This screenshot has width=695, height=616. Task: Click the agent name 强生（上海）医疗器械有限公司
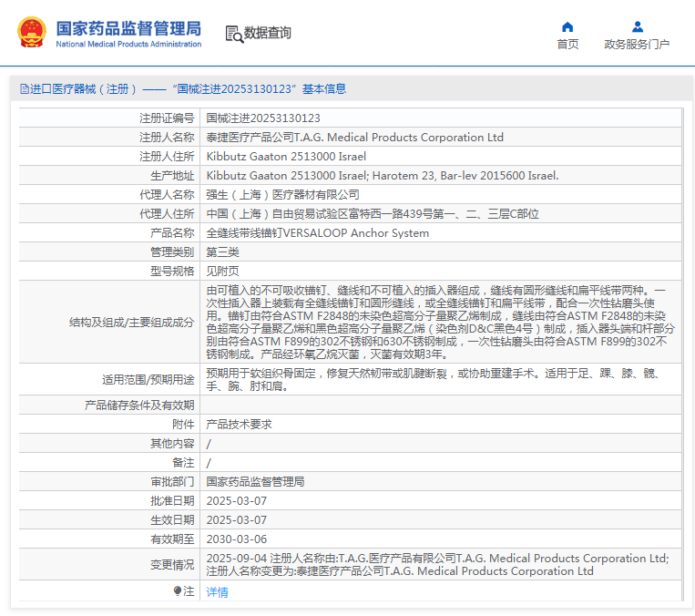tap(282, 195)
